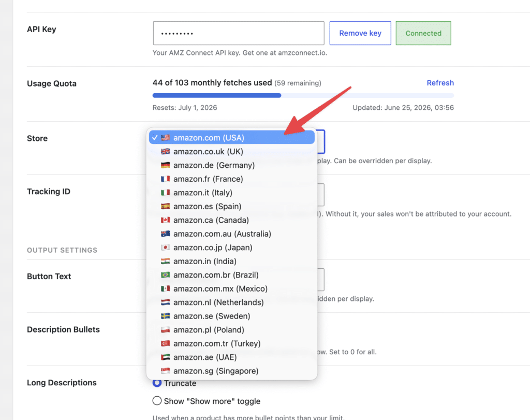The image size is (530, 420).
Task: Click the monthly fetches usage progress bar
Action: pyautogui.click(x=303, y=95)
